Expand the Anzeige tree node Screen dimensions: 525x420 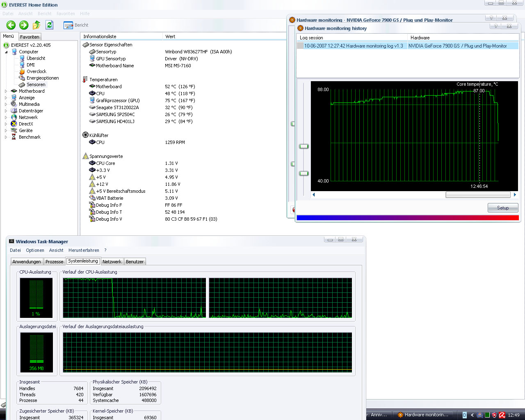6,98
